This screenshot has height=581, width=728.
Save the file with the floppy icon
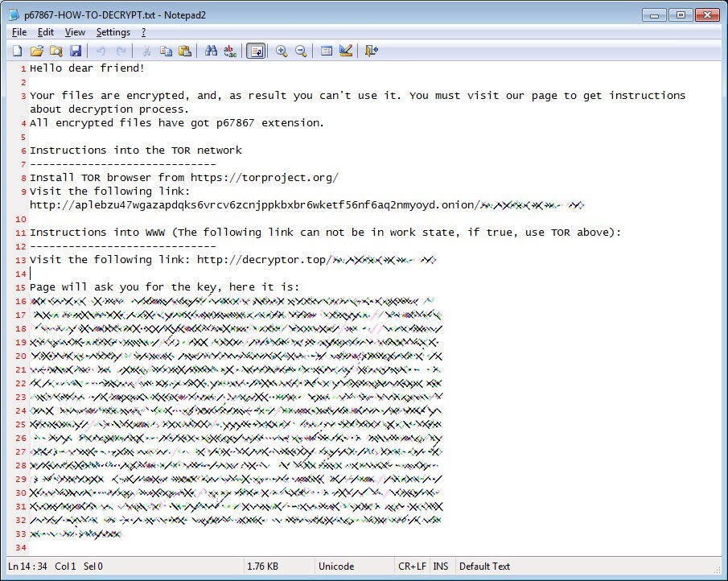click(x=75, y=51)
